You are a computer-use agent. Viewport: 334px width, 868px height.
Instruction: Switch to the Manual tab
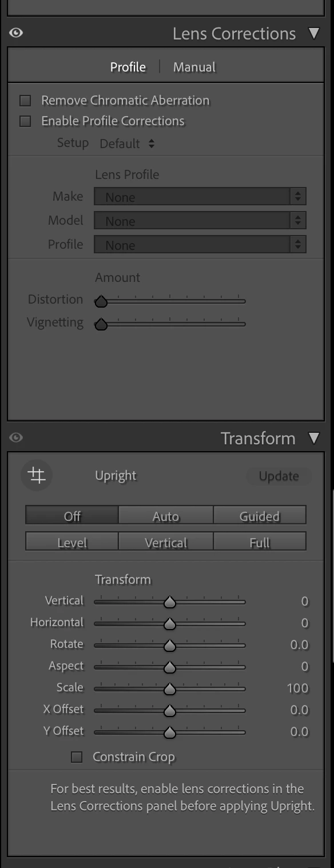[x=194, y=67]
